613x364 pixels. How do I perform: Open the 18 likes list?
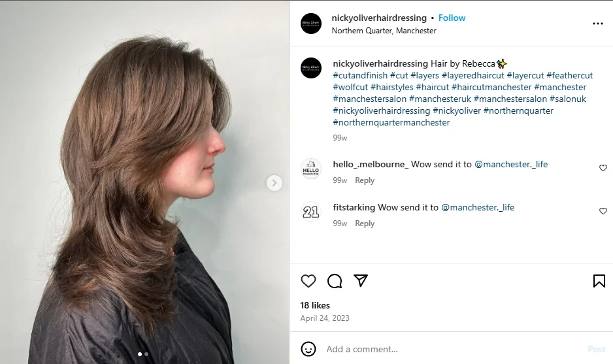tap(315, 305)
